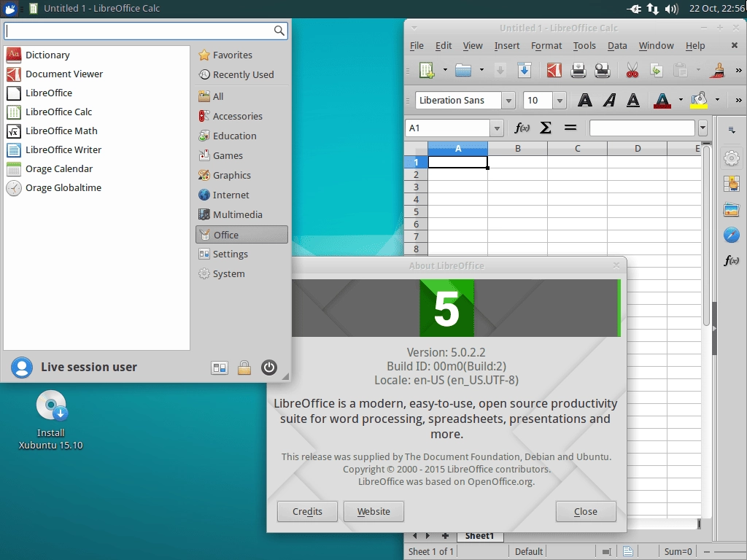Toggle Underline formatting
The image size is (747, 560).
[x=633, y=100]
